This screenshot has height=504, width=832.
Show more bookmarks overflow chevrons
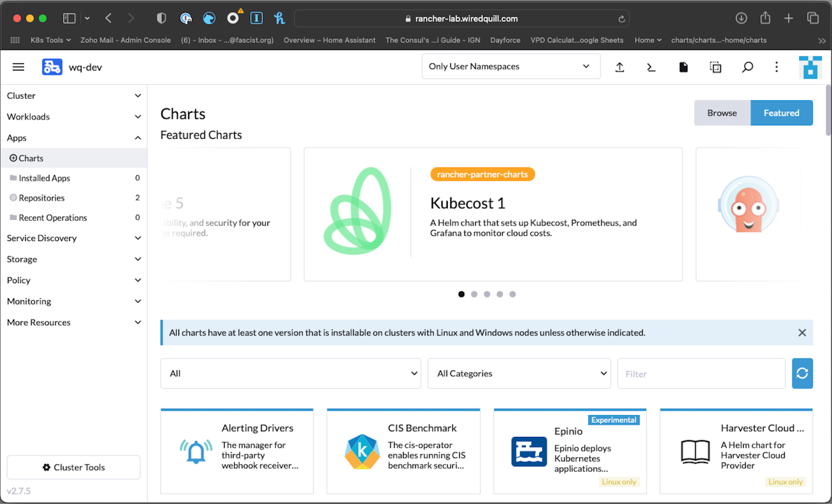tap(822, 41)
